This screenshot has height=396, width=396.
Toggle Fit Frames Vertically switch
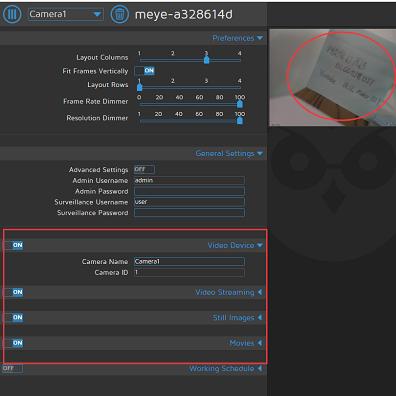point(145,71)
